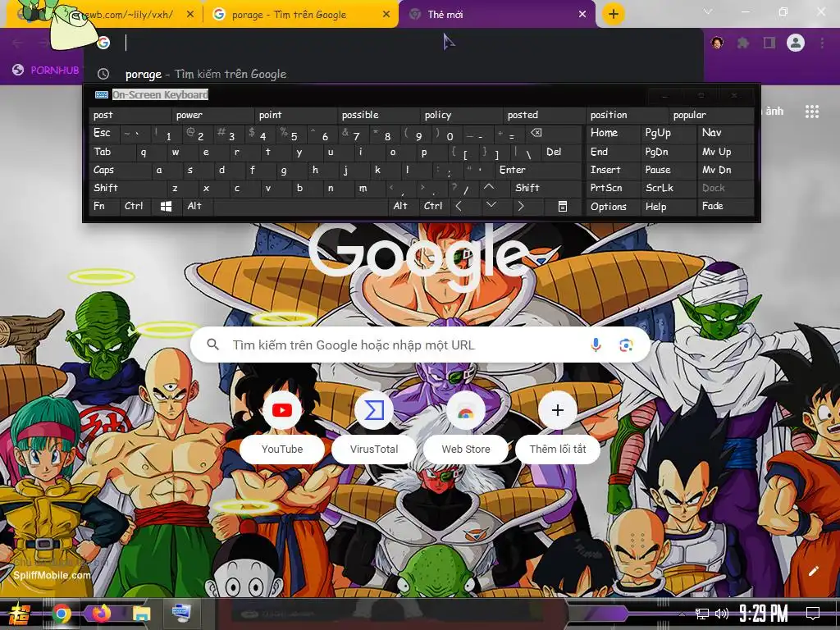
Task: Start voice search with microphone icon
Action: 596,345
